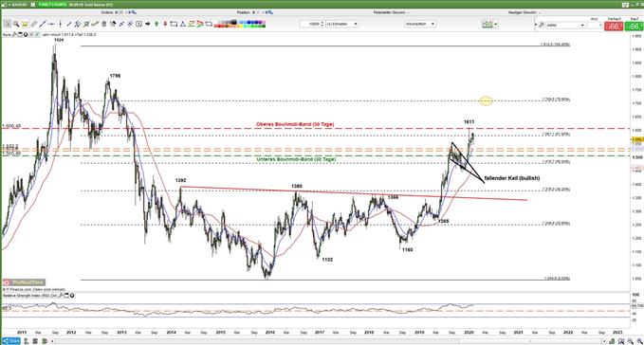This screenshot has width=644, height=345.
Task: Click the order quantity input field
Action: (312, 24)
